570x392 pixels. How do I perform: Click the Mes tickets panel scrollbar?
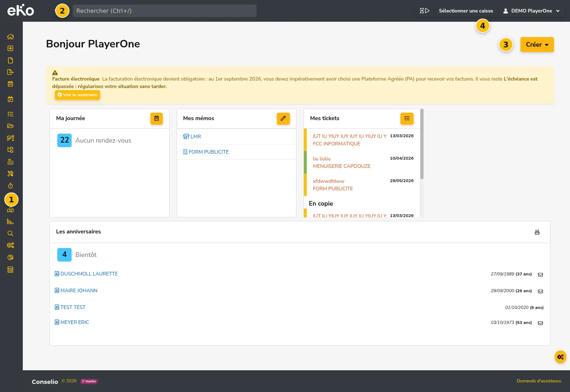coord(422,144)
